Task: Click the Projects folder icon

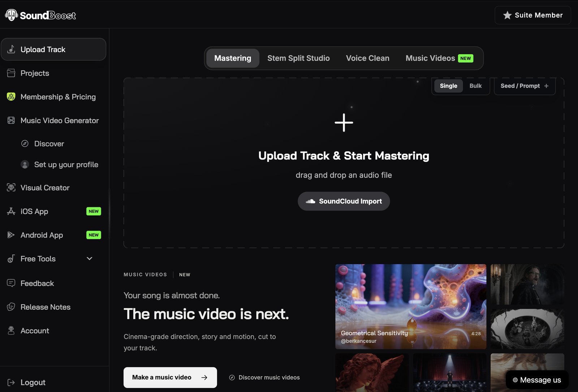Action: [11, 73]
